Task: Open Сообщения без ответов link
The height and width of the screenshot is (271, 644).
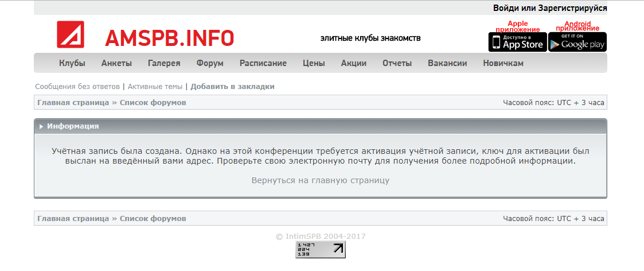Action: [77, 87]
